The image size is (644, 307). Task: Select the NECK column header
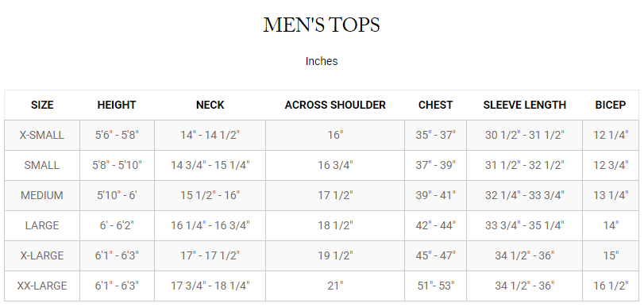click(210, 105)
